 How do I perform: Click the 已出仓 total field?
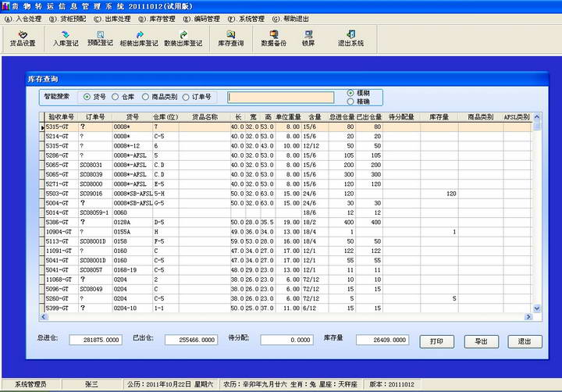[191, 340]
